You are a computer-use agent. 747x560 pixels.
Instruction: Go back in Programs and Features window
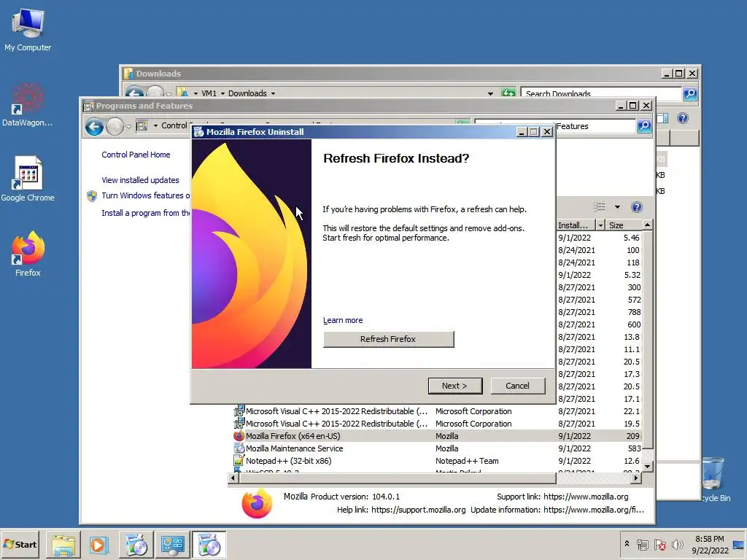click(x=94, y=127)
